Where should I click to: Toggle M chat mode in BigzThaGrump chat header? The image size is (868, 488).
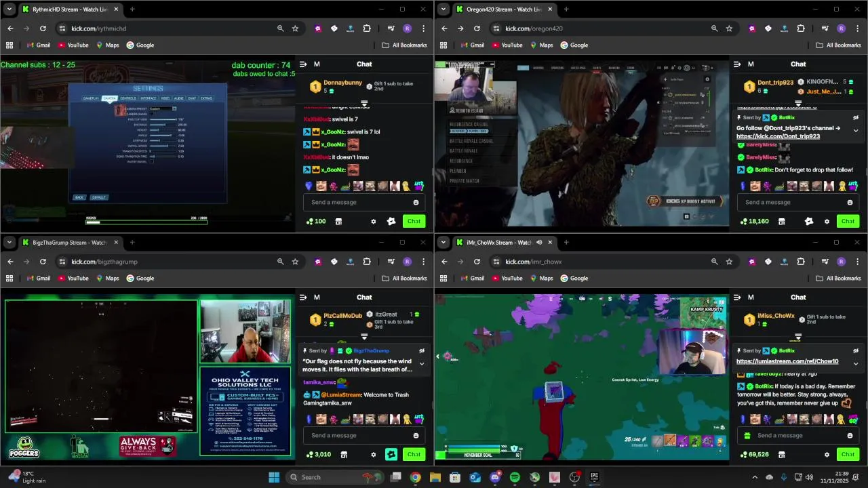317,298
